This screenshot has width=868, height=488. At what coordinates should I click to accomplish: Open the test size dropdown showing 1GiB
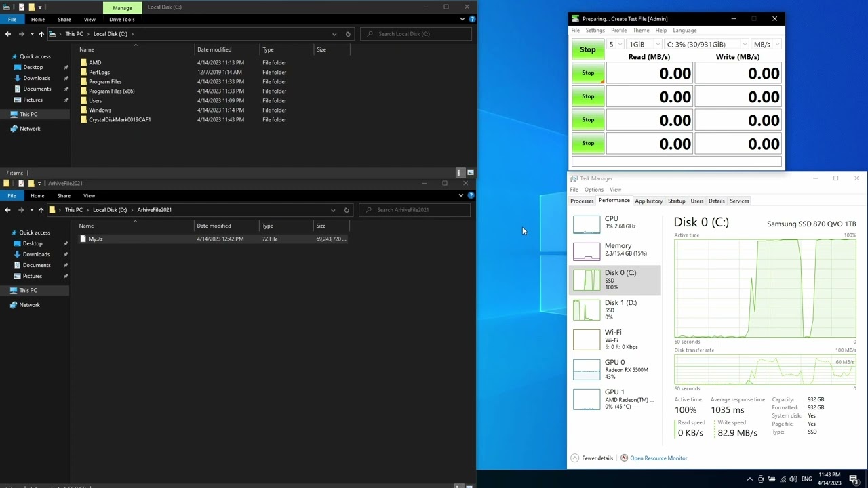(x=644, y=45)
